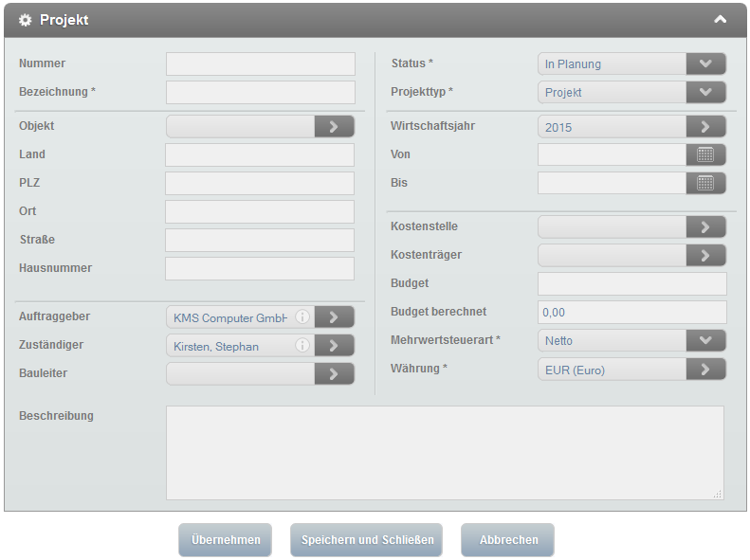Show info for Auftraggeber KMS Computer GmbH
The width and height of the screenshot is (750, 560).
click(302, 317)
